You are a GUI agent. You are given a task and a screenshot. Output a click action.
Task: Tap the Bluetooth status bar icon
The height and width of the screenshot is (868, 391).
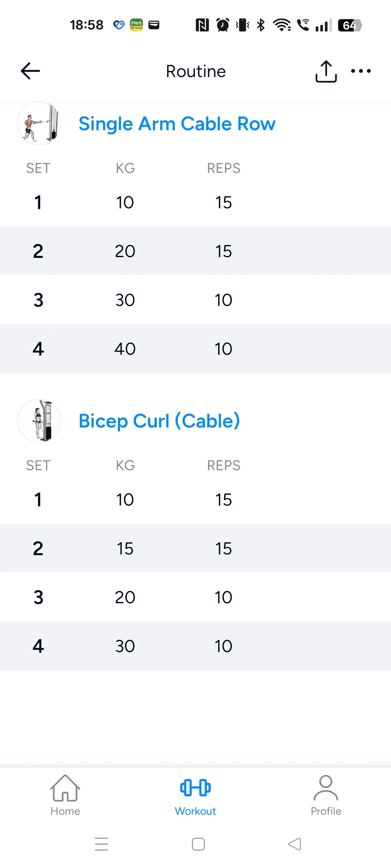tap(261, 25)
